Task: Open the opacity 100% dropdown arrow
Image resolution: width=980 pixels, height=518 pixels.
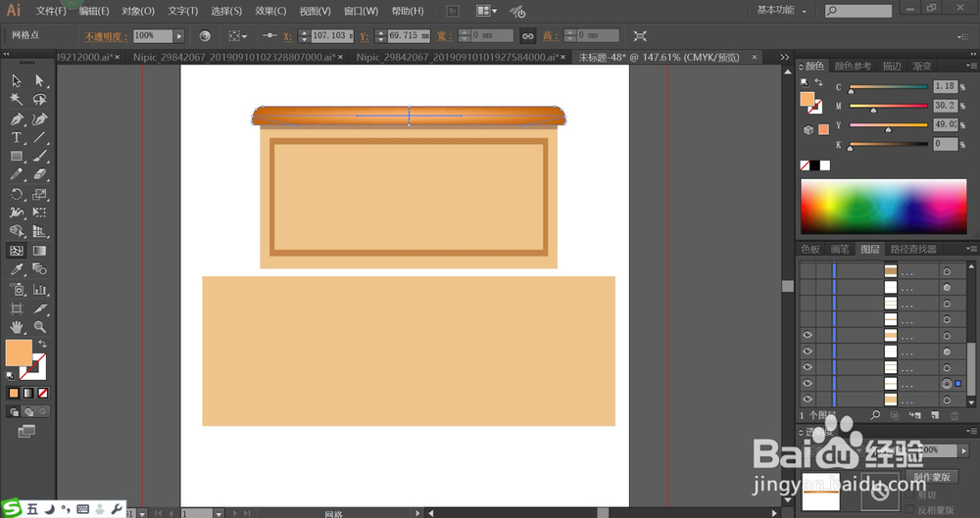Action: (x=179, y=36)
